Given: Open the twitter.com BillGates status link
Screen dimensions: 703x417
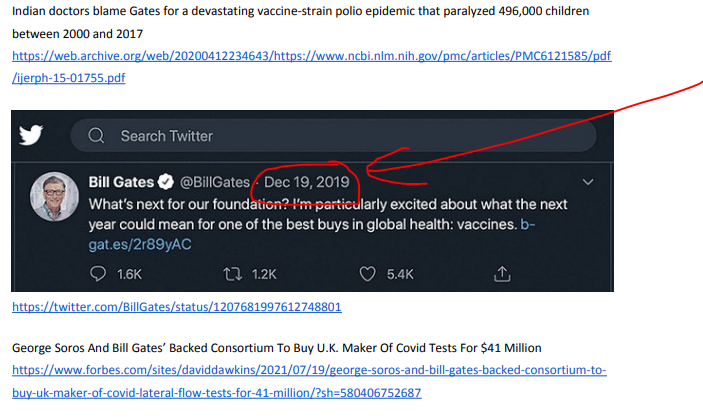Looking at the screenshot, I should click(177, 307).
